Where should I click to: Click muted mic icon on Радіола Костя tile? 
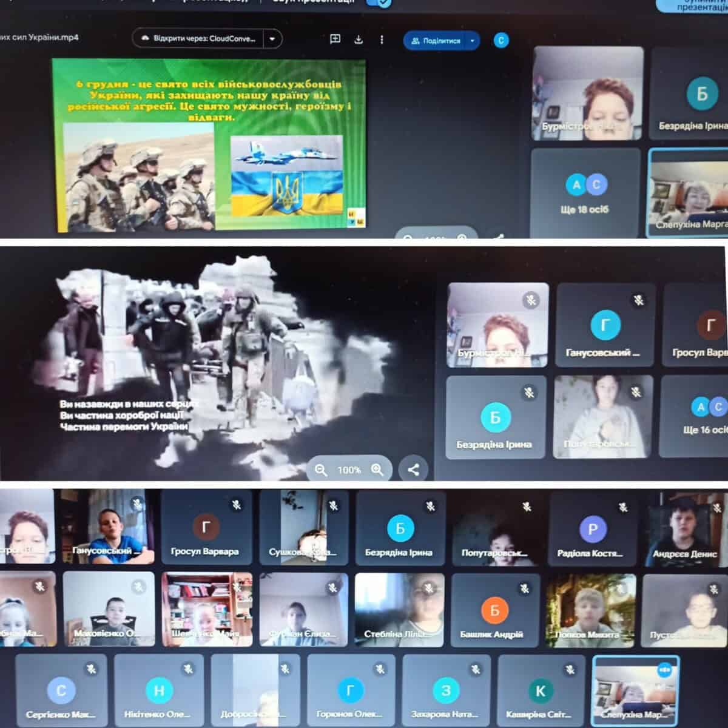click(x=622, y=507)
